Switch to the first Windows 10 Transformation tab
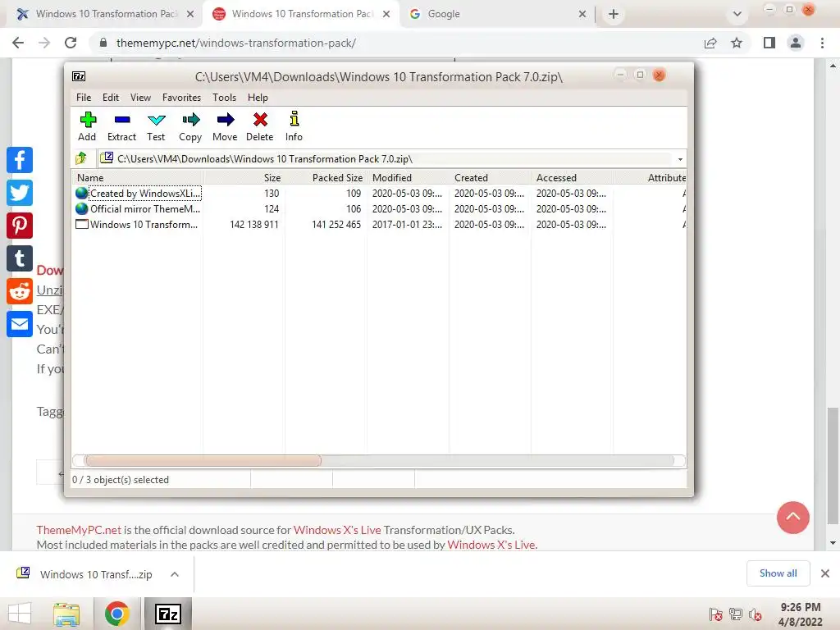 point(104,14)
